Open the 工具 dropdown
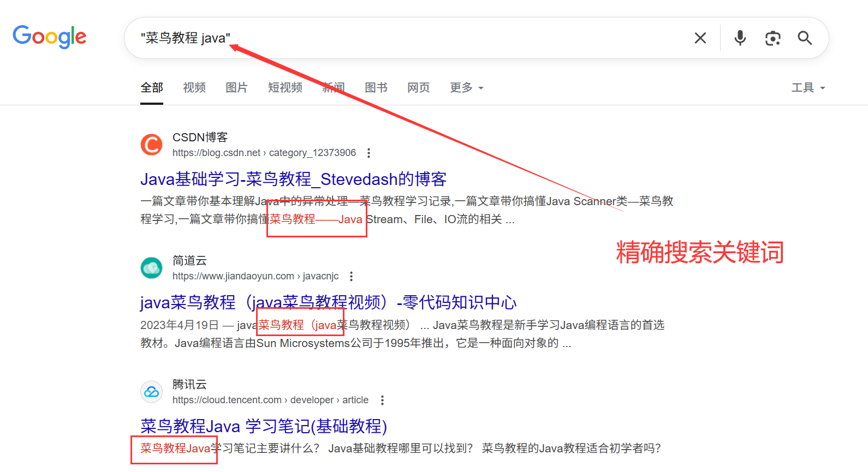The image size is (868, 472). [808, 87]
